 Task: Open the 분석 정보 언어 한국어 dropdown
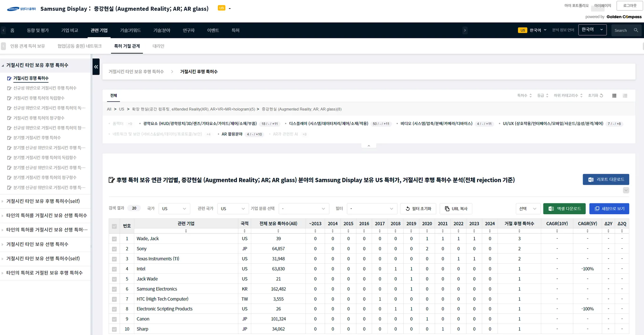pos(592,30)
